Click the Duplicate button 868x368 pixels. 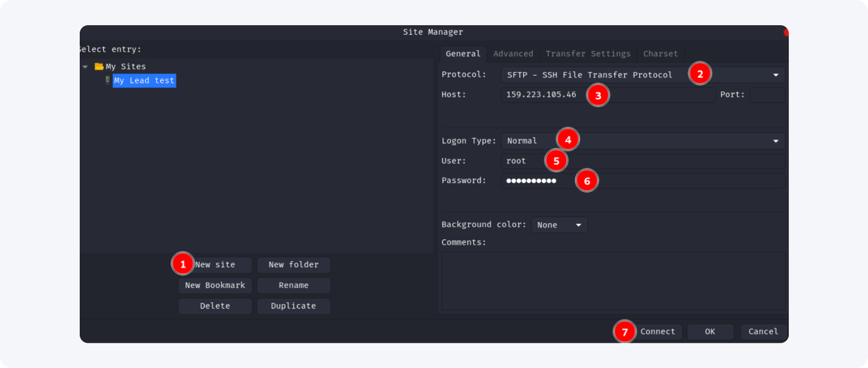click(x=293, y=306)
